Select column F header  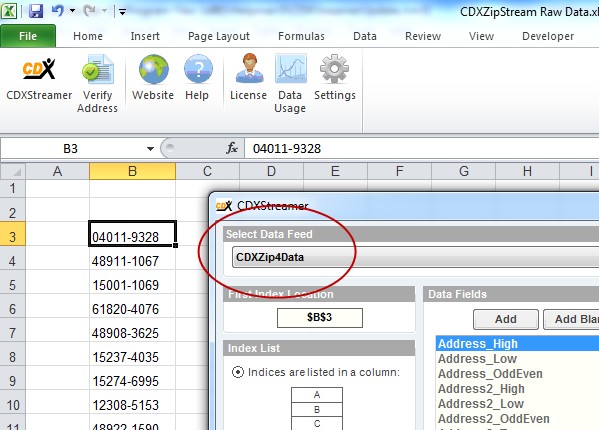click(x=399, y=171)
